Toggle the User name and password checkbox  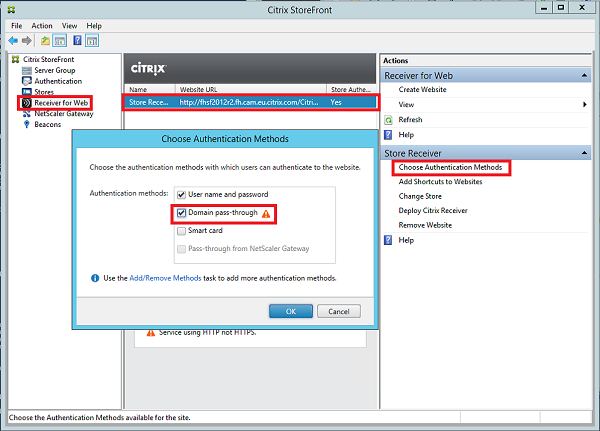[181, 194]
